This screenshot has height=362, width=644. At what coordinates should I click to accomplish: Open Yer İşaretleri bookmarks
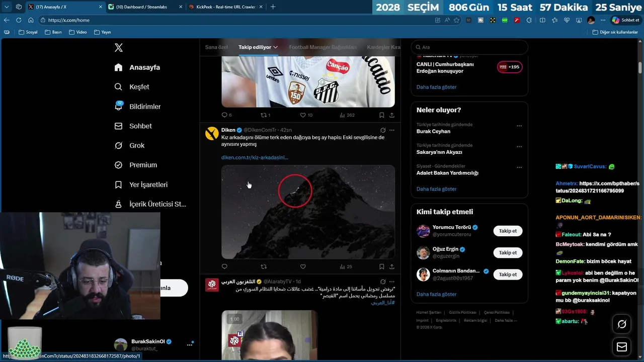141,185
